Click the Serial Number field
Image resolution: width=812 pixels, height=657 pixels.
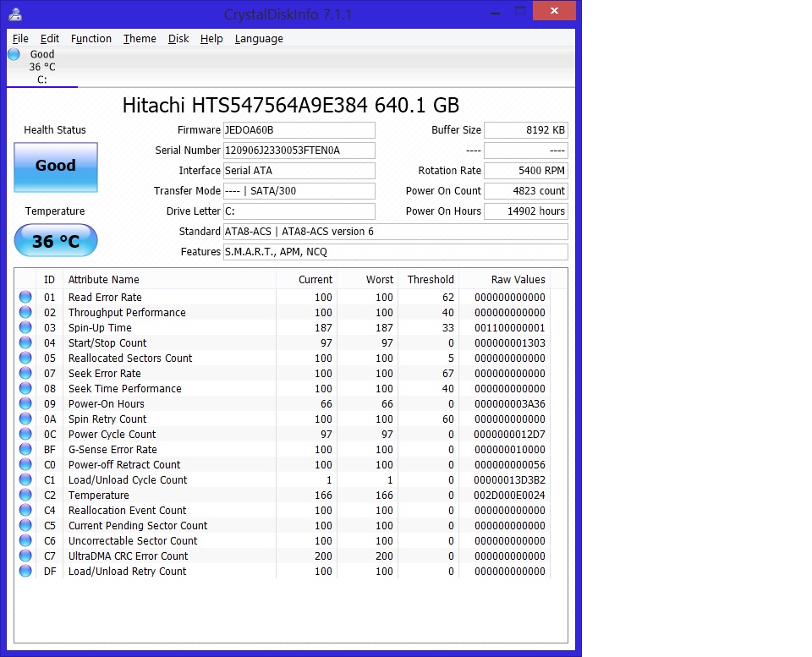299,151
